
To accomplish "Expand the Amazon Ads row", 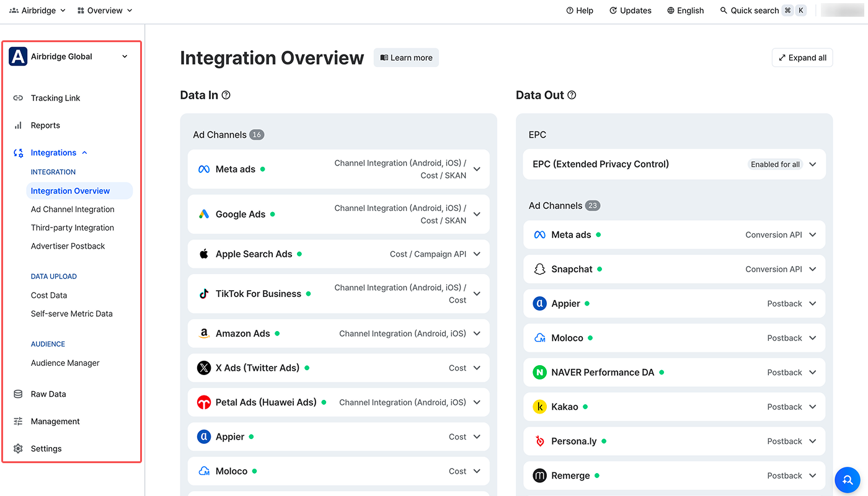I will click(477, 334).
